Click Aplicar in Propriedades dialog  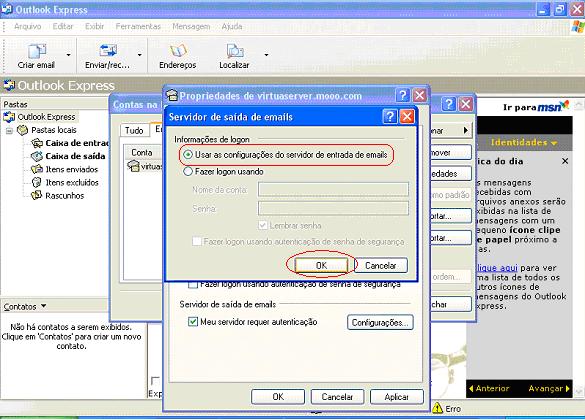tap(397, 397)
